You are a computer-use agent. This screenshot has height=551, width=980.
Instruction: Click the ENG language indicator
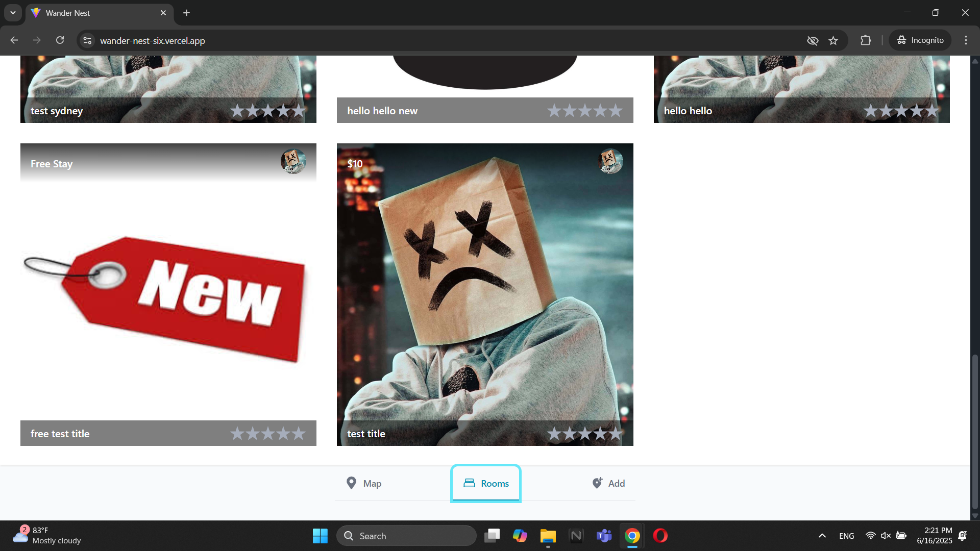(847, 536)
